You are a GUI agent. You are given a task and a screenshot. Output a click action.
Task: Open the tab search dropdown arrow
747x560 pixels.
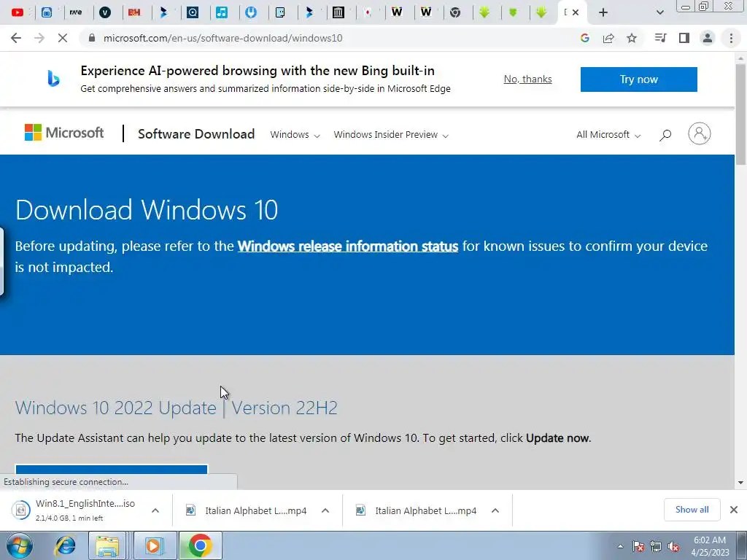pyautogui.click(x=659, y=12)
